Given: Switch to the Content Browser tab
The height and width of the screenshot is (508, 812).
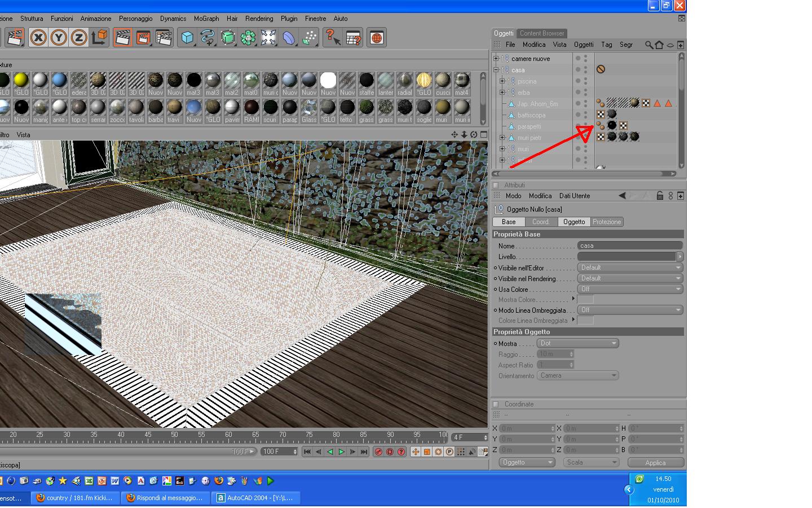Looking at the screenshot, I should (541, 33).
